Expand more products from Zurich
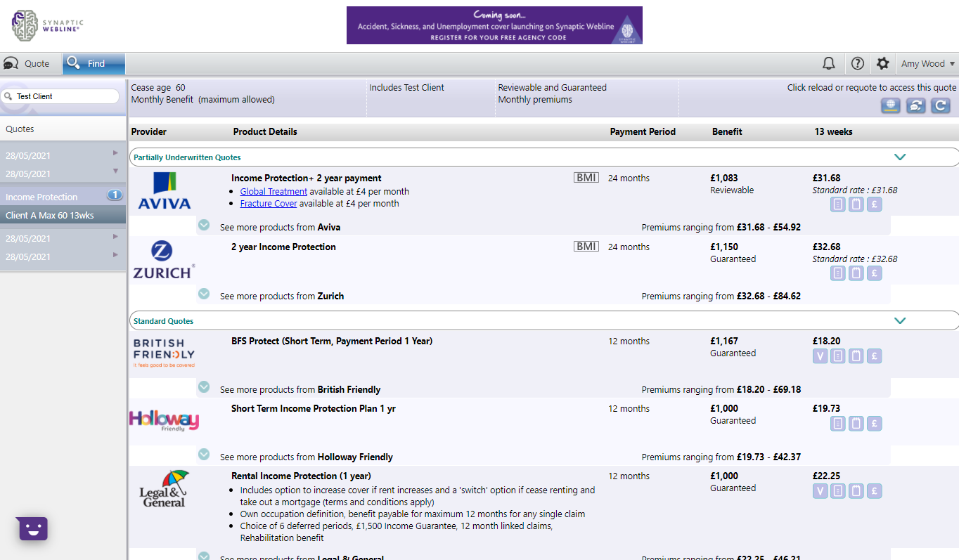959x560 pixels. click(x=204, y=294)
